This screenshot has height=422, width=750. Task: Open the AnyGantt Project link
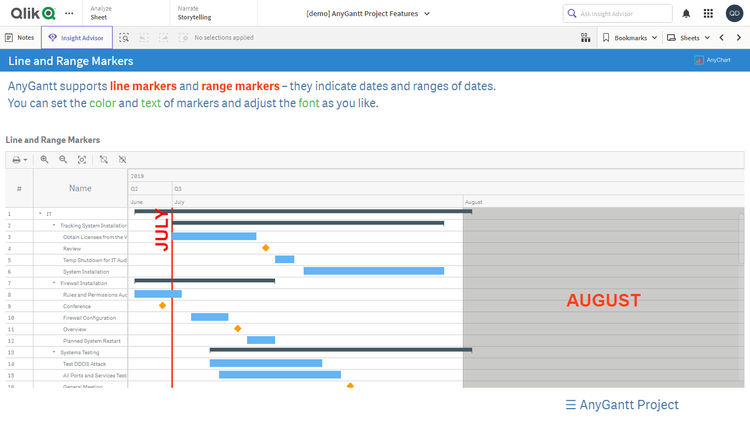coord(622,404)
